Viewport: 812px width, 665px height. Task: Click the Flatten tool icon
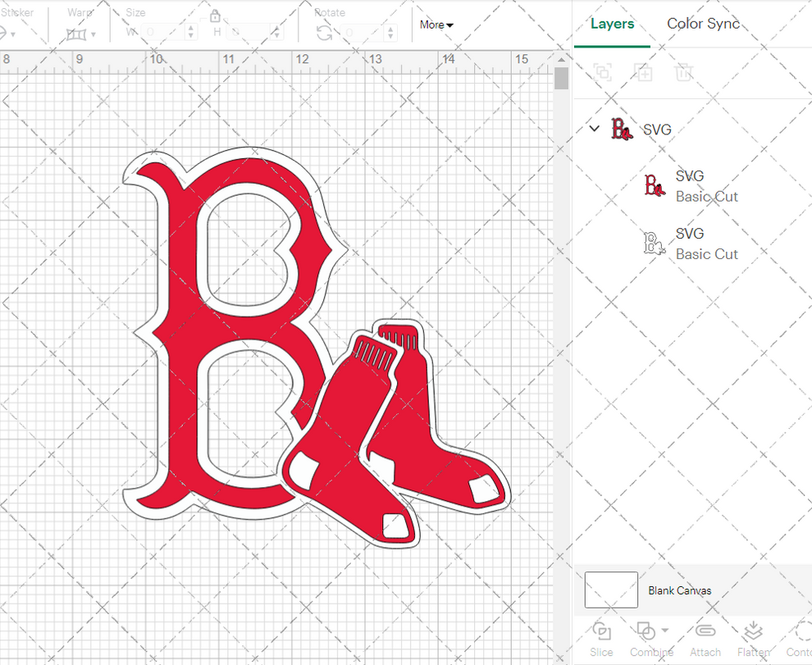[x=754, y=630]
